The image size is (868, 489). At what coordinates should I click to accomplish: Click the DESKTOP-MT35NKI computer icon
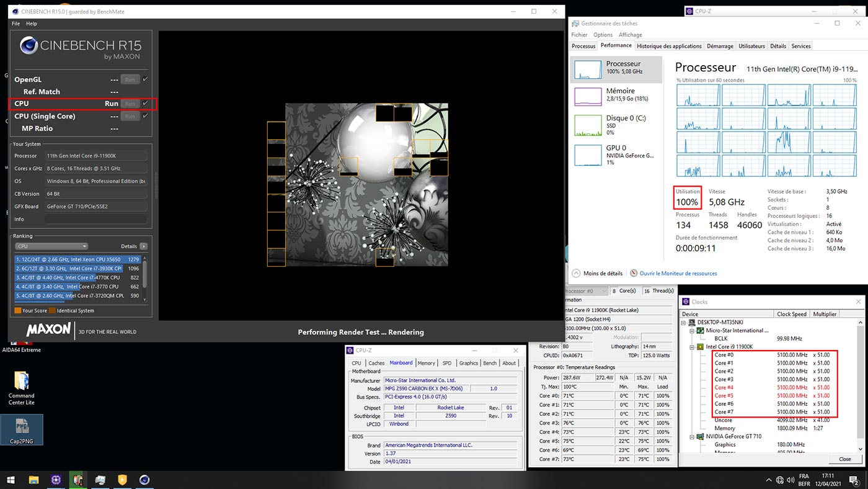click(692, 323)
